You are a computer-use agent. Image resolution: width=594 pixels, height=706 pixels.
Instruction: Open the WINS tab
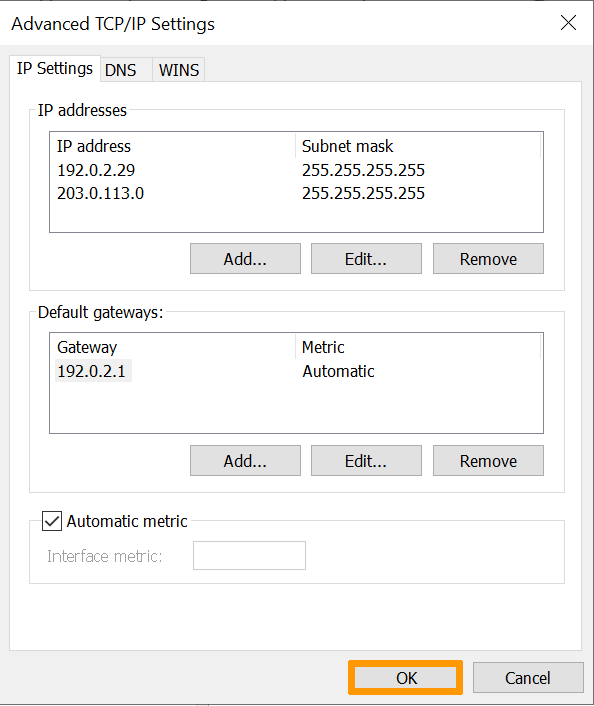(179, 70)
